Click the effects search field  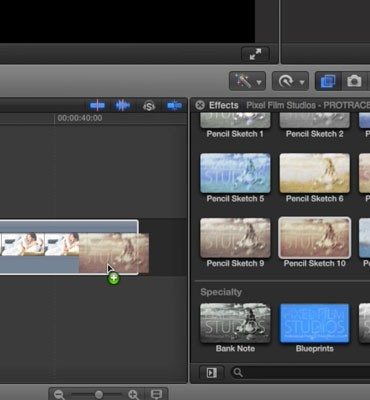point(300,373)
